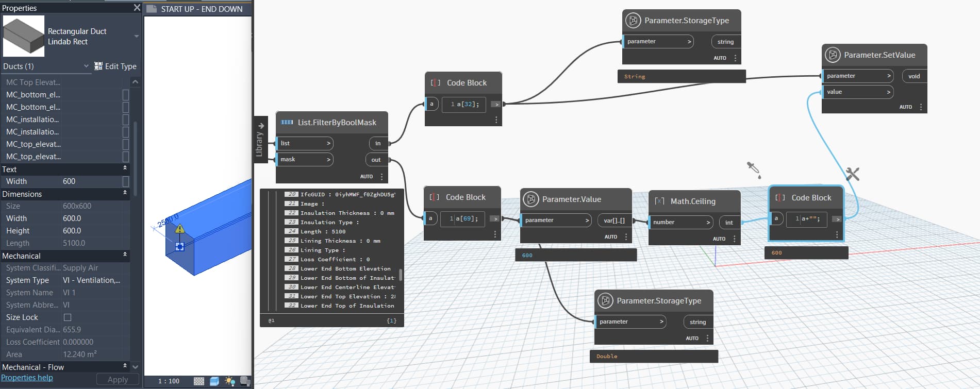Collapse the Dimensions property group
This screenshot has height=389, width=980.
coord(125,193)
